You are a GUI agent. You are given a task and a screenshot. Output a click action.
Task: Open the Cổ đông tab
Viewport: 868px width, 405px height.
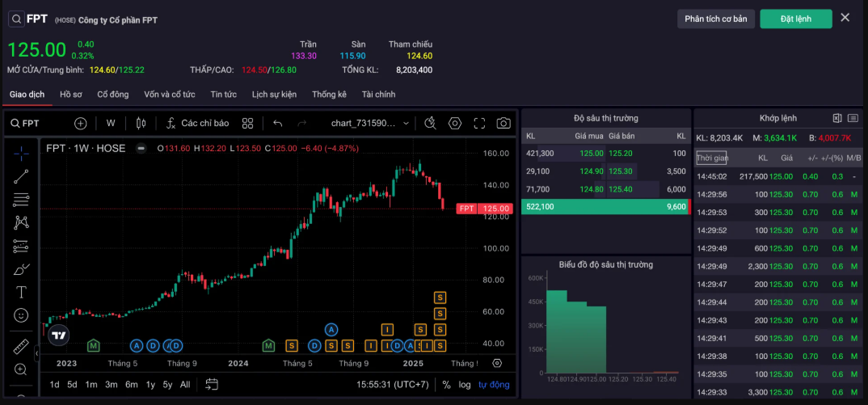pyautogui.click(x=113, y=95)
